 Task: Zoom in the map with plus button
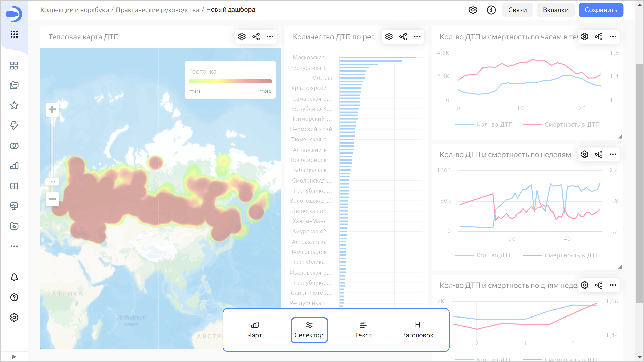(52, 110)
